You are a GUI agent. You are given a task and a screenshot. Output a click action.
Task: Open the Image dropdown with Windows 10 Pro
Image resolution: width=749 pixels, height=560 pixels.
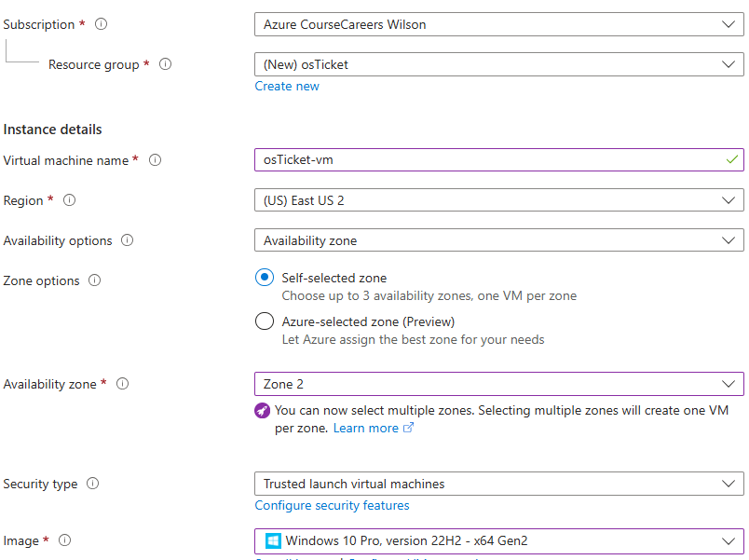tap(498, 540)
